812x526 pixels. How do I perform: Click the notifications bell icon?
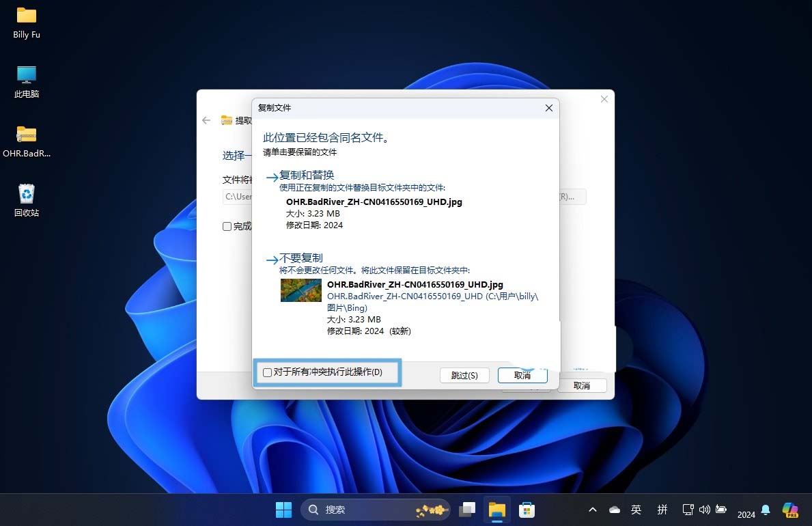pyautogui.click(x=765, y=509)
